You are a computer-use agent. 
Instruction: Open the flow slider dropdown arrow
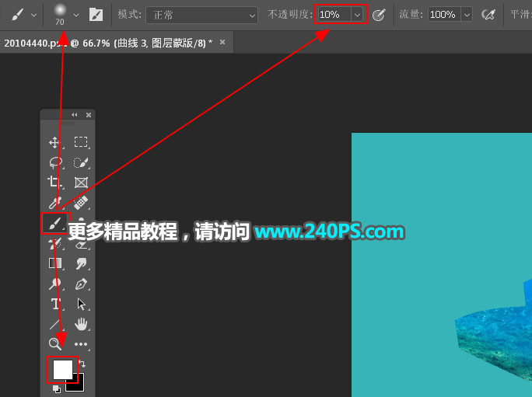[467, 15]
